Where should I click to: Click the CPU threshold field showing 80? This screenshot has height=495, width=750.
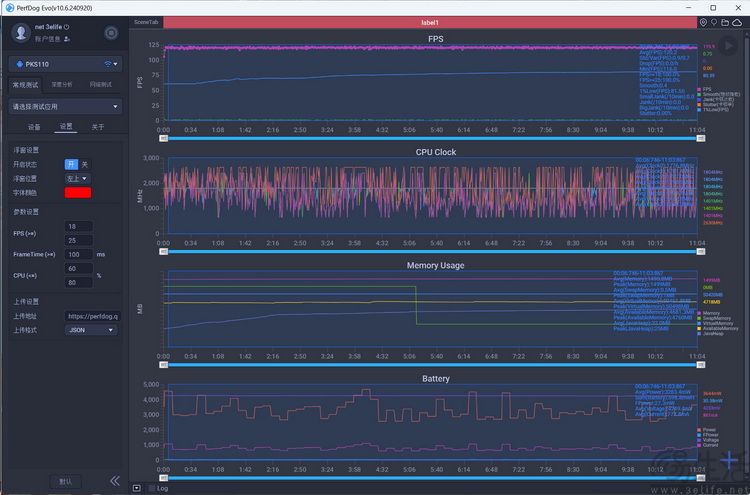78,283
